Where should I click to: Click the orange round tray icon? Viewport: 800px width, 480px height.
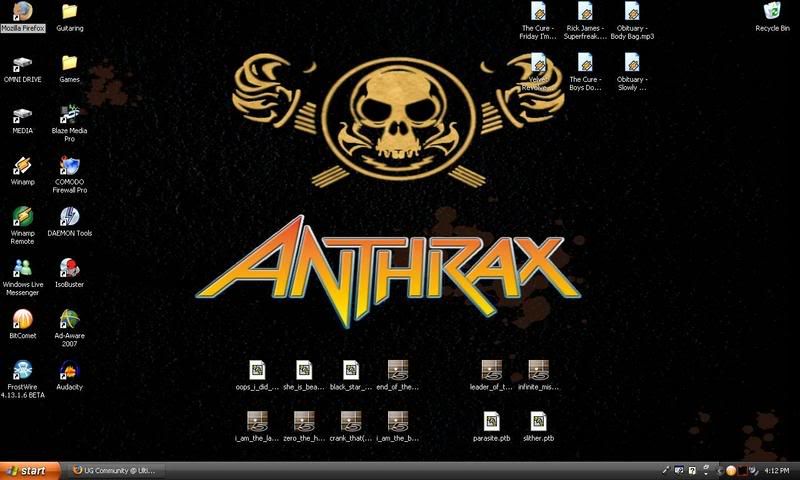coord(731,470)
